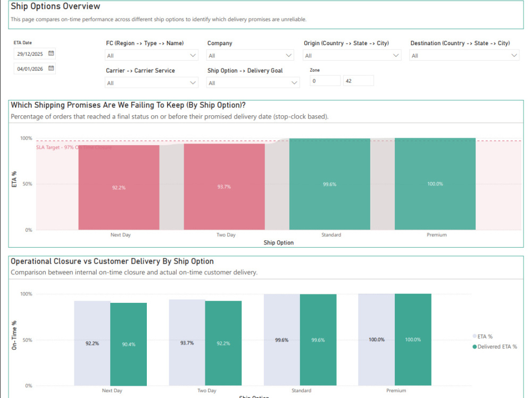The width and height of the screenshot is (532, 398).
Task: Click the Zone minimum field showing 0
Action: pyautogui.click(x=325, y=81)
